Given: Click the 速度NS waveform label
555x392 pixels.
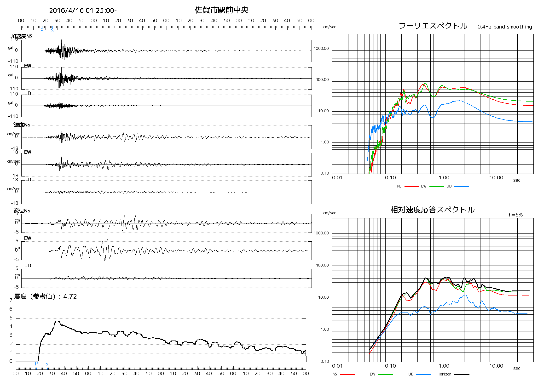Looking at the screenshot, I should (x=22, y=125).
